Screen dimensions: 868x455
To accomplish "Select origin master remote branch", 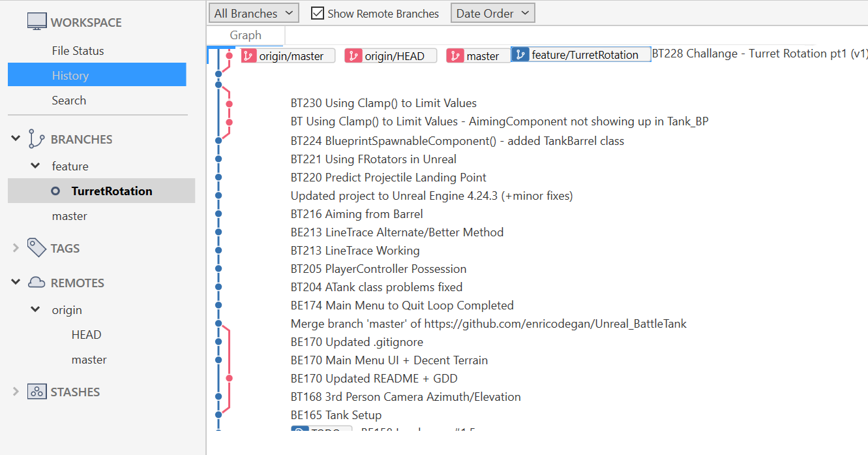I will tap(89, 360).
